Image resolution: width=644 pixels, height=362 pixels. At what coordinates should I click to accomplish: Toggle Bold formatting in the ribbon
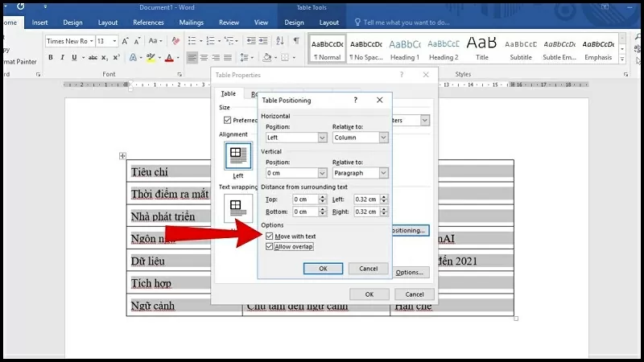[51, 58]
